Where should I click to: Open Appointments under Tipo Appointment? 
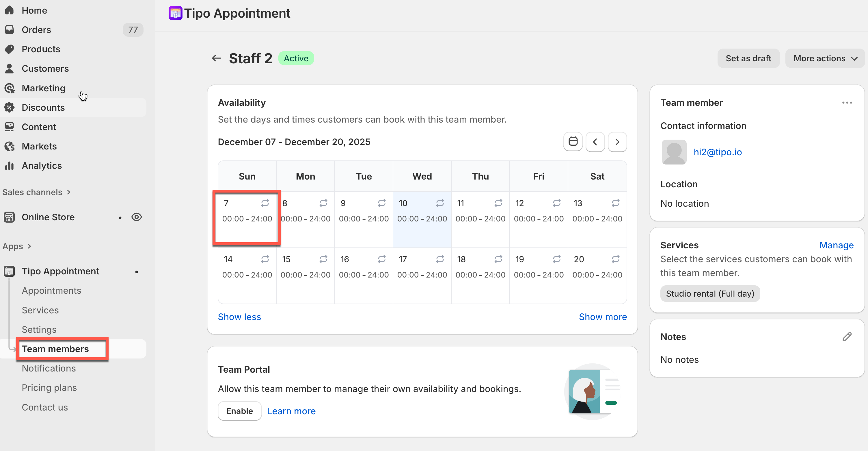point(51,291)
